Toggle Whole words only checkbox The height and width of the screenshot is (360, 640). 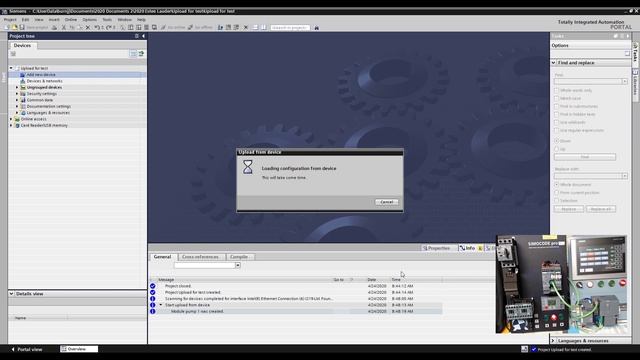556,90
